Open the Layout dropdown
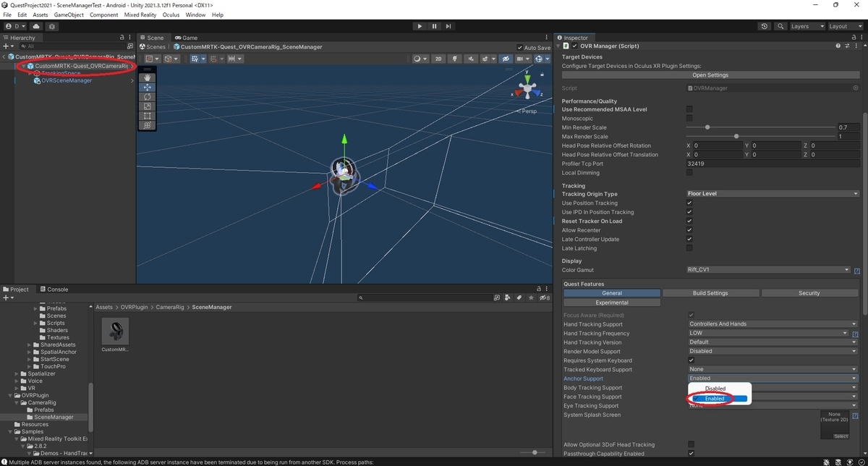The width and height of the screenshot is (868, 466). [845, 26]
